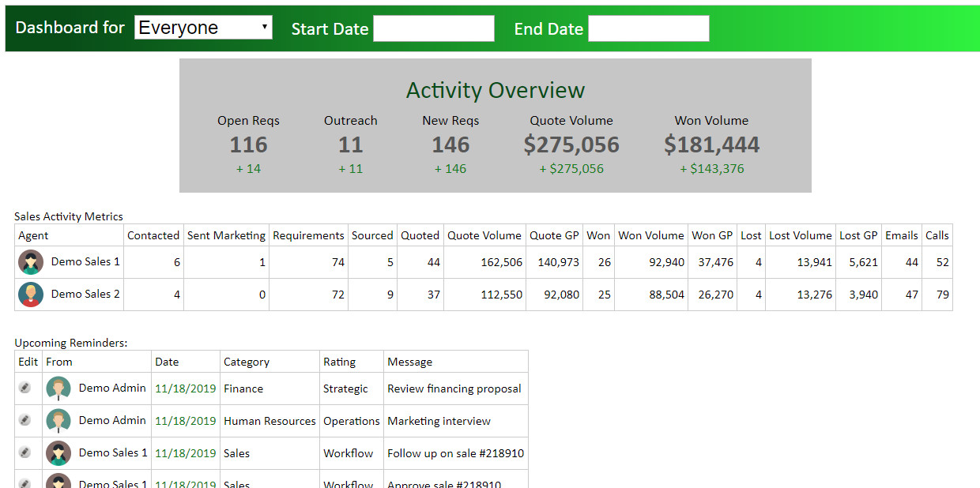980x488 pixels.
Task: Click Demo Sales 1's avatar on the Sales reminder
Action: [58, 452]
